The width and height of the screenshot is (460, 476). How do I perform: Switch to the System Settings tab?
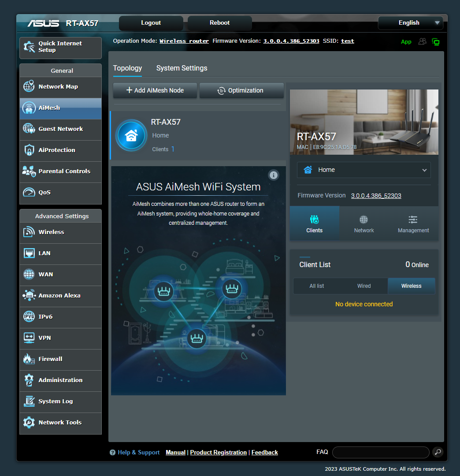pyautogui.click(x=182, y=68)
